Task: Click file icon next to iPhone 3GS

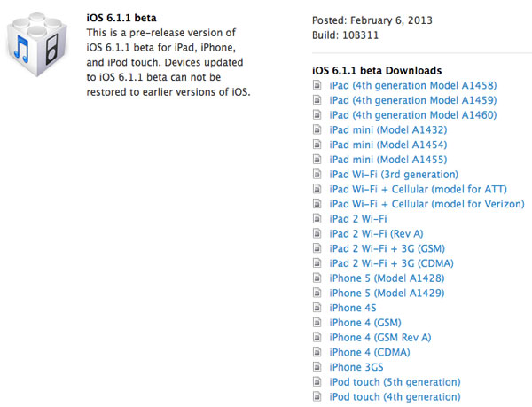Action: [x=318, y=367]
